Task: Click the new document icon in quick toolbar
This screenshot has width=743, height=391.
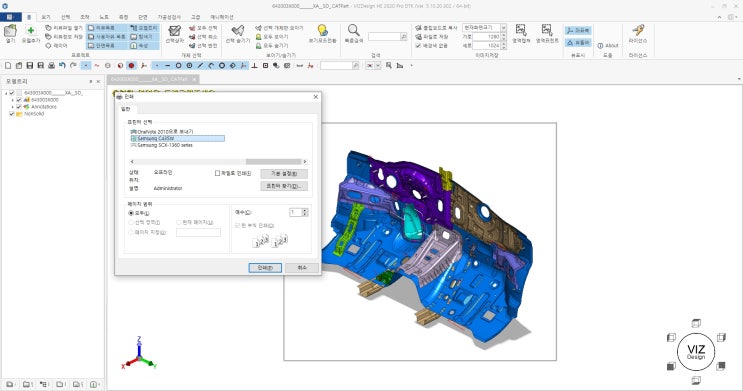Action: point(8,65)
